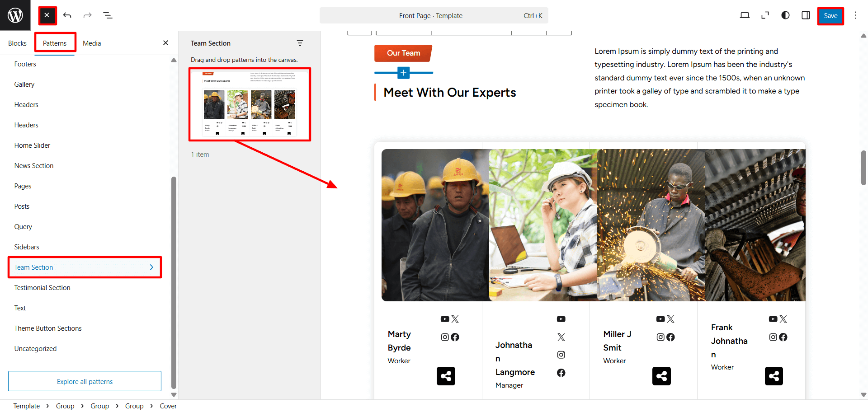Expand the Team Section category
The width and height of the screenshot is (868, 412).
(85, 267)
